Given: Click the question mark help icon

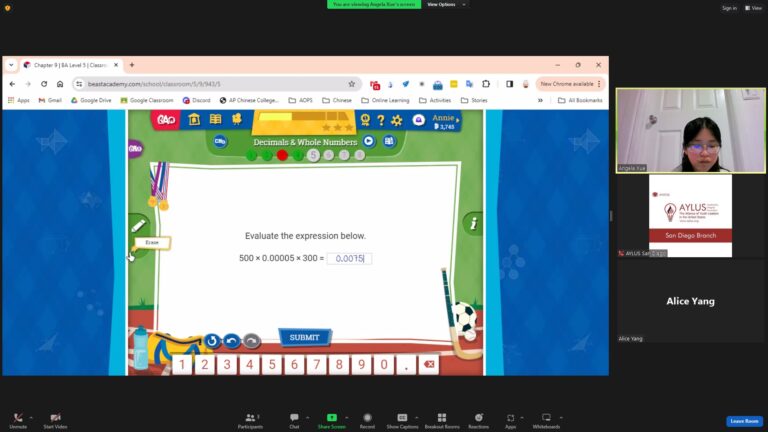Looking at the screenshot, I should click(381, 120).
